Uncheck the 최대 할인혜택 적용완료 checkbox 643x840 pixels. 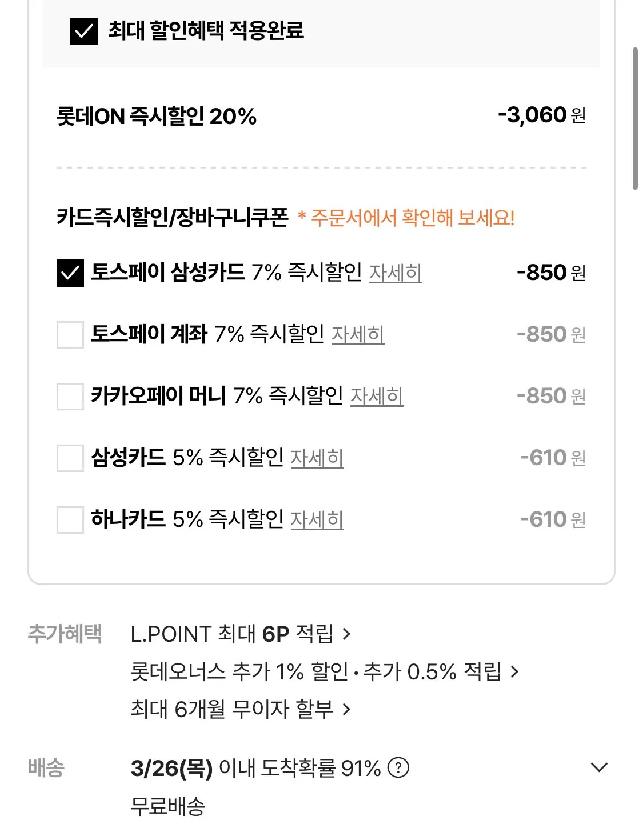[x=84, y=31]
